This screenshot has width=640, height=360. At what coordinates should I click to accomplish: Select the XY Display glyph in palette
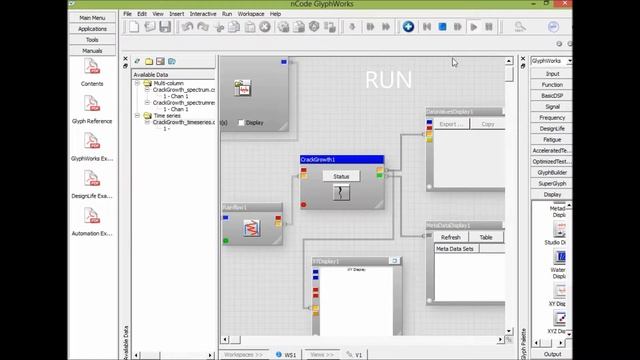click(560, 291)
